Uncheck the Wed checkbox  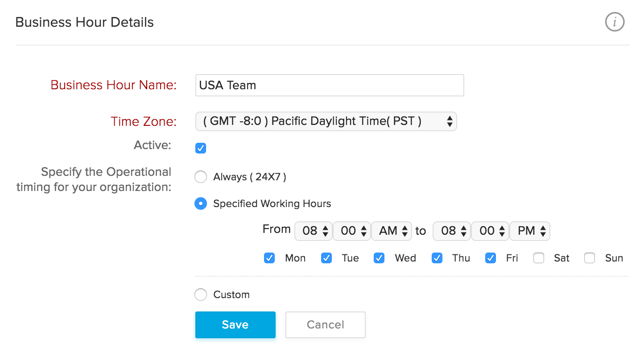tap(379, 258)
